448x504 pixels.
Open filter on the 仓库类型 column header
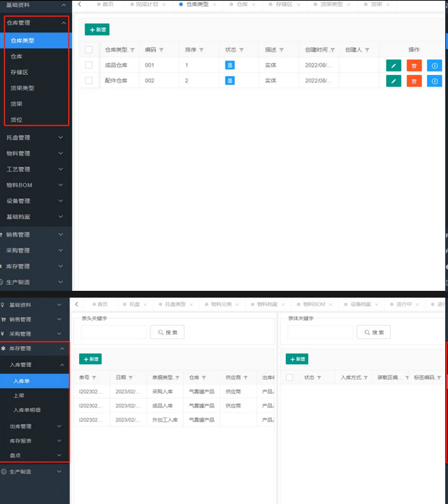(x=132, y=50)
